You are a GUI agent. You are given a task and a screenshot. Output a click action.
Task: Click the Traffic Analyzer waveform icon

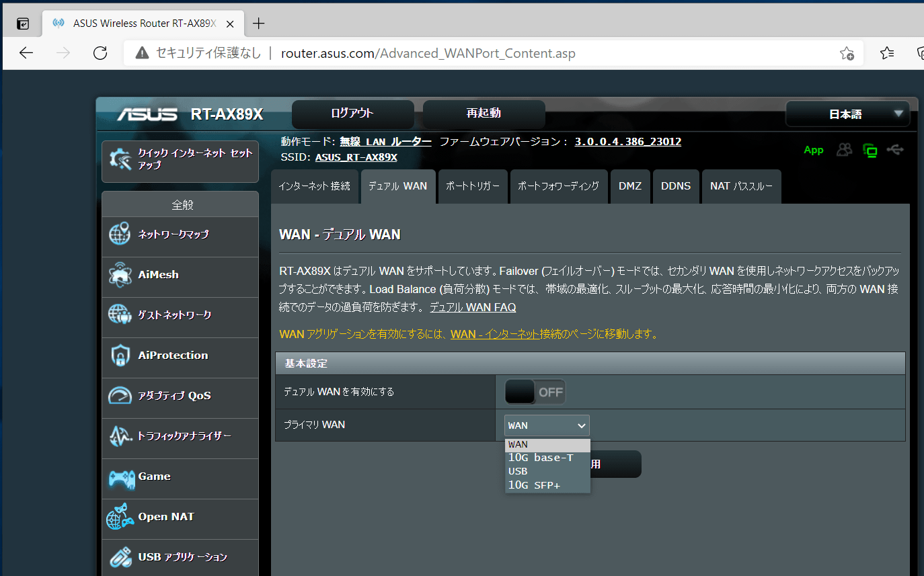click(120, 436)
